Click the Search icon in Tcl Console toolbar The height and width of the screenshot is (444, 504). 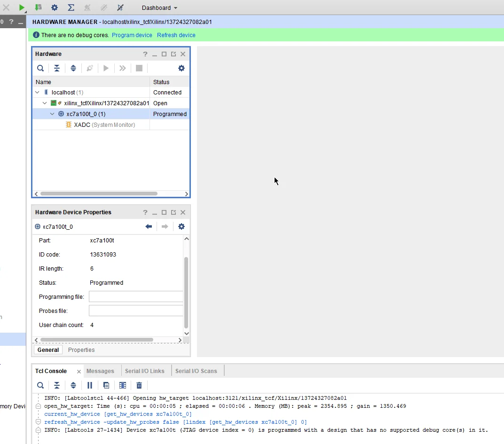tap(40, 385)
